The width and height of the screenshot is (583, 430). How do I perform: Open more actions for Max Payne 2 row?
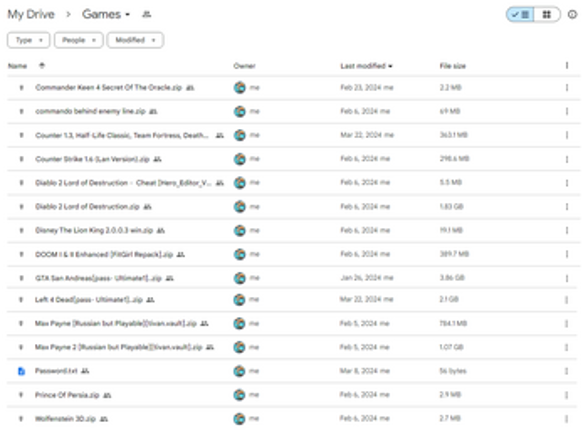click(x=567, y=347)
